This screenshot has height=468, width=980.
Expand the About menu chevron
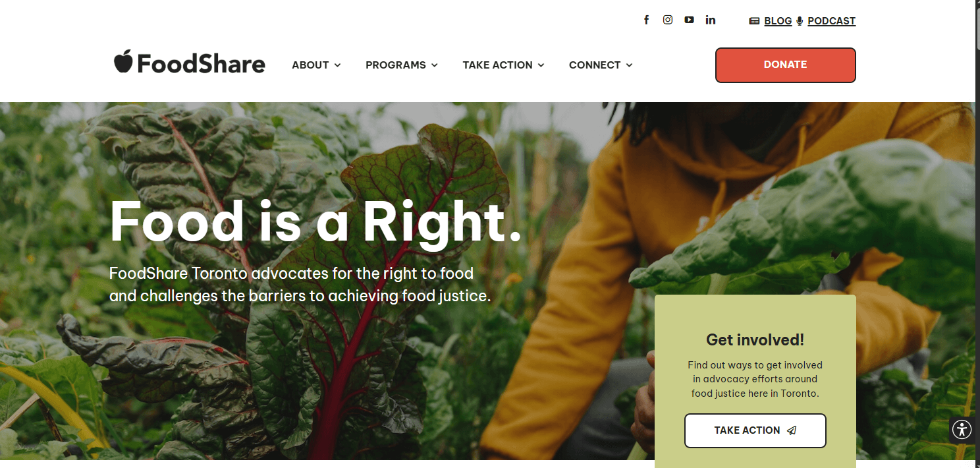tap(337, 65)
